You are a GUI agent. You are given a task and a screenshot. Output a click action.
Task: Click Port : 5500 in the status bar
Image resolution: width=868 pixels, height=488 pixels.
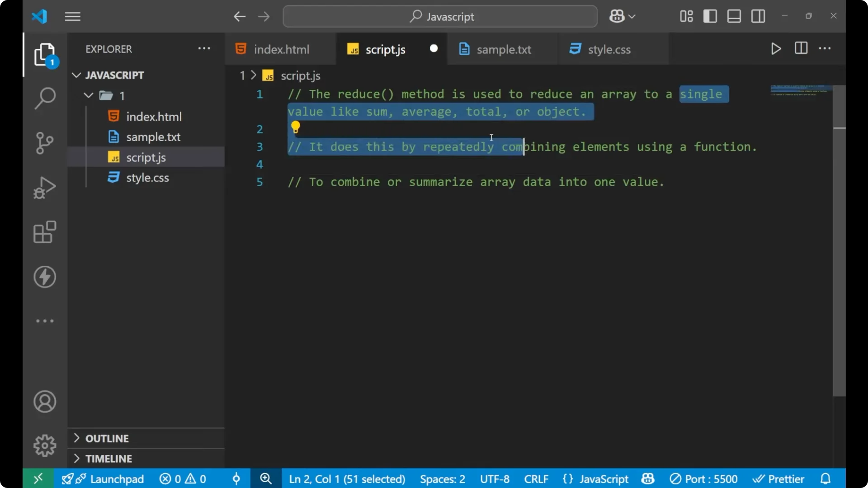[x=703, y=479]
